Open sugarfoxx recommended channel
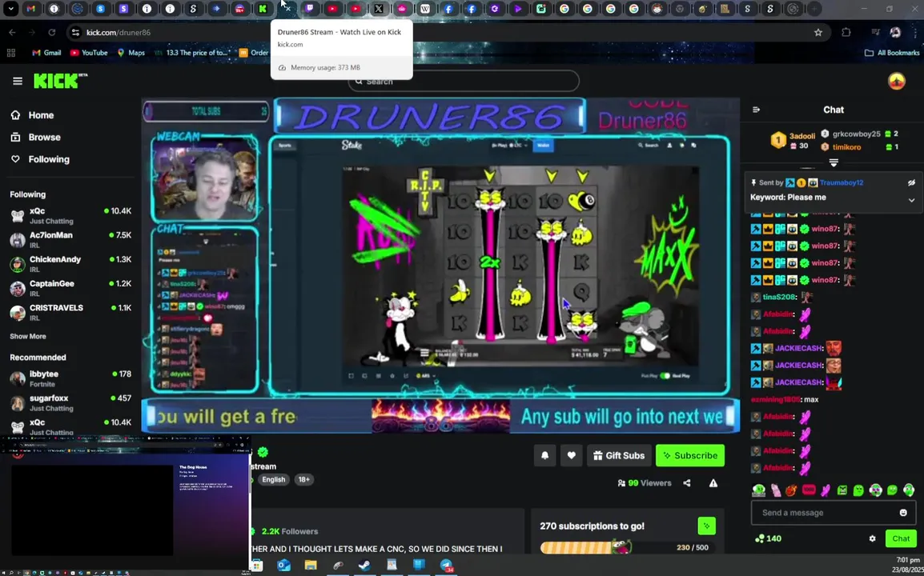 [70, 403]
